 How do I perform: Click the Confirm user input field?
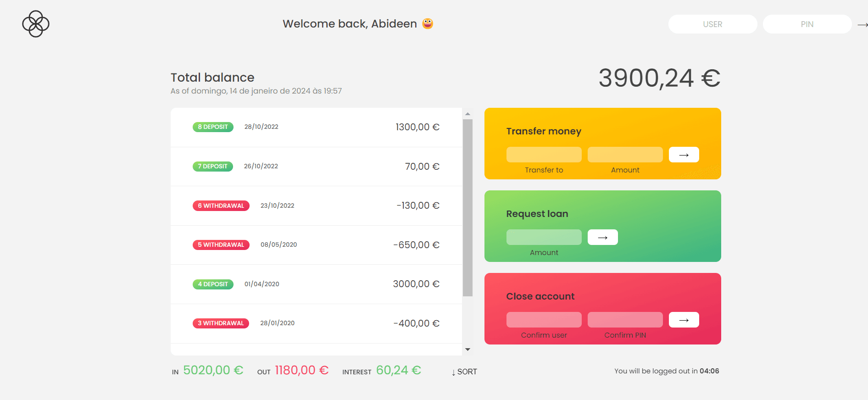[544, 320]
